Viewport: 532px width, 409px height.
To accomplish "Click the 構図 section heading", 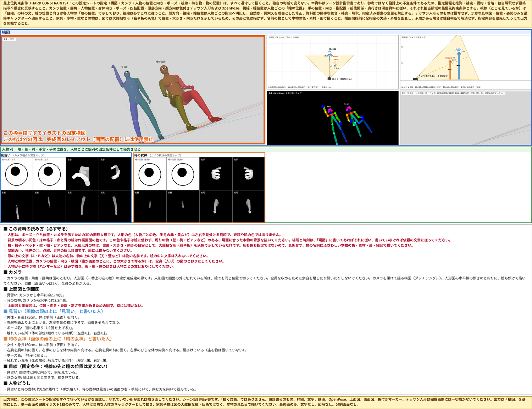I will tap(6, 32).
